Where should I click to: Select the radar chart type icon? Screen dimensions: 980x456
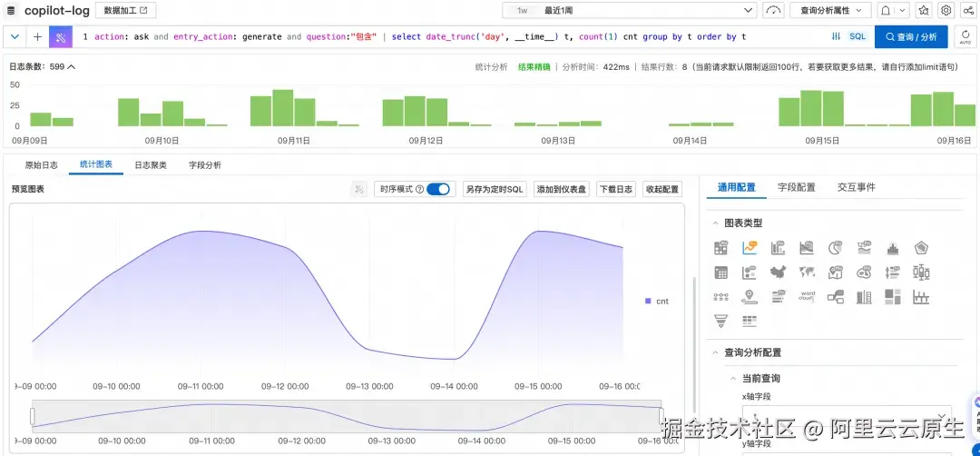(921, 248)
